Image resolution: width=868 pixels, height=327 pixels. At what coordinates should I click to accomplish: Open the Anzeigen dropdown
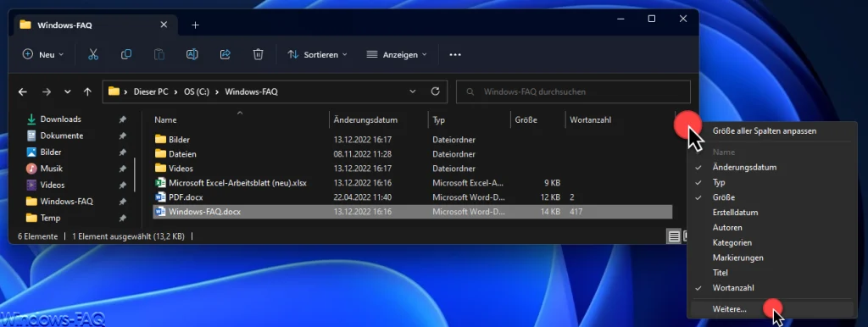(397, 54)
